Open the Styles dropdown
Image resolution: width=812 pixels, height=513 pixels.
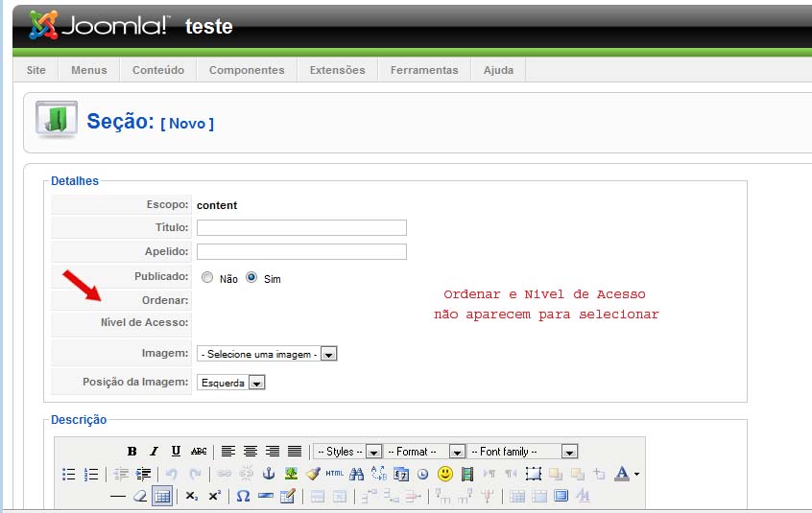[x=348, y=452]
